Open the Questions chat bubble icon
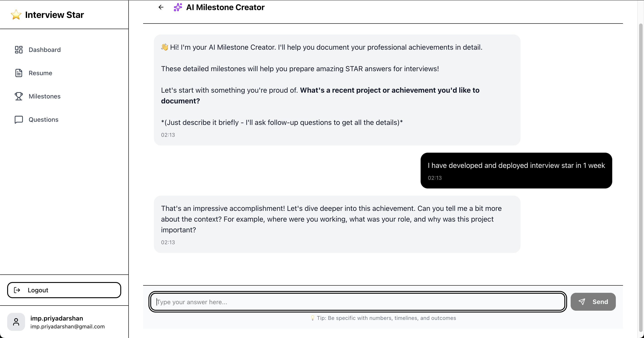Viewport: 644px width, 338px height. 19,120
